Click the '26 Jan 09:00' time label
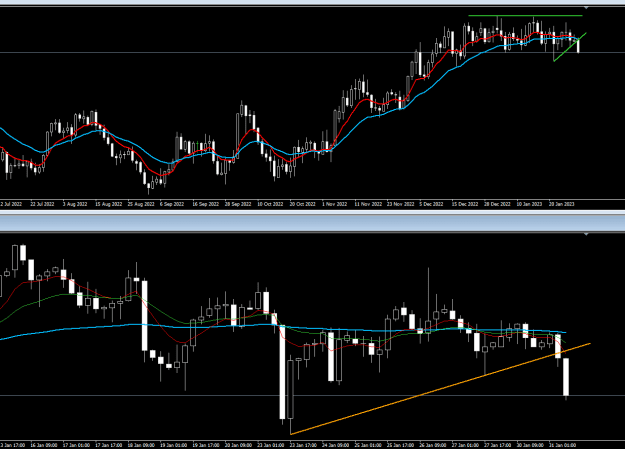 tap(432, 445)
